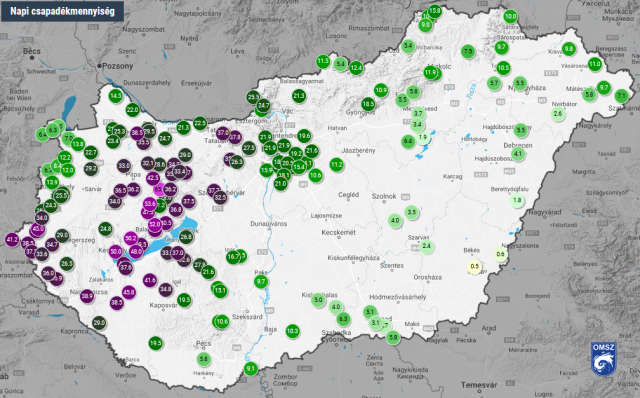Click the 11.2 marker near Jászberény
The height and width of the screenshot is (398, 640).
tap(336, 165)
